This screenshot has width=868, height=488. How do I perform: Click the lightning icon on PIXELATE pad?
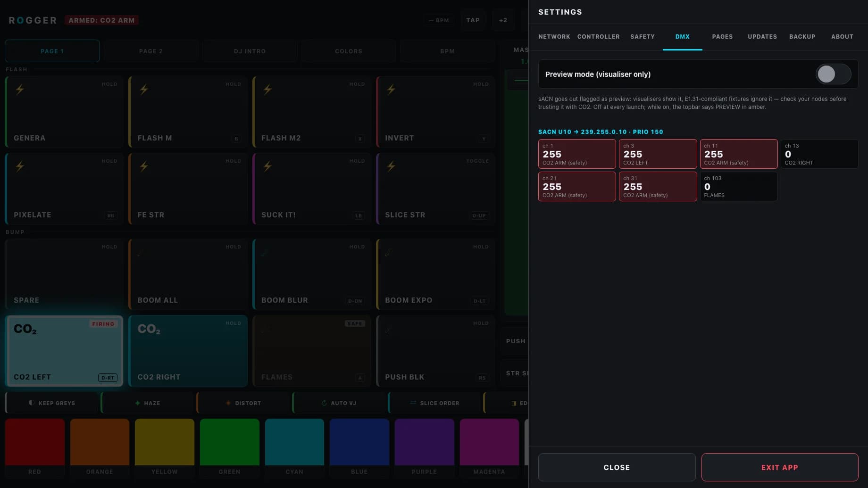(20, 166)
